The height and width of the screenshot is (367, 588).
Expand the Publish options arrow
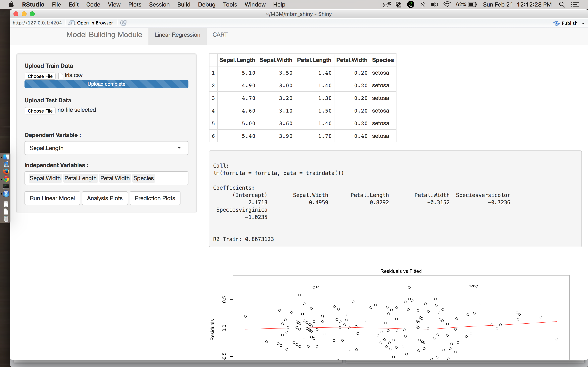point(583,23)
